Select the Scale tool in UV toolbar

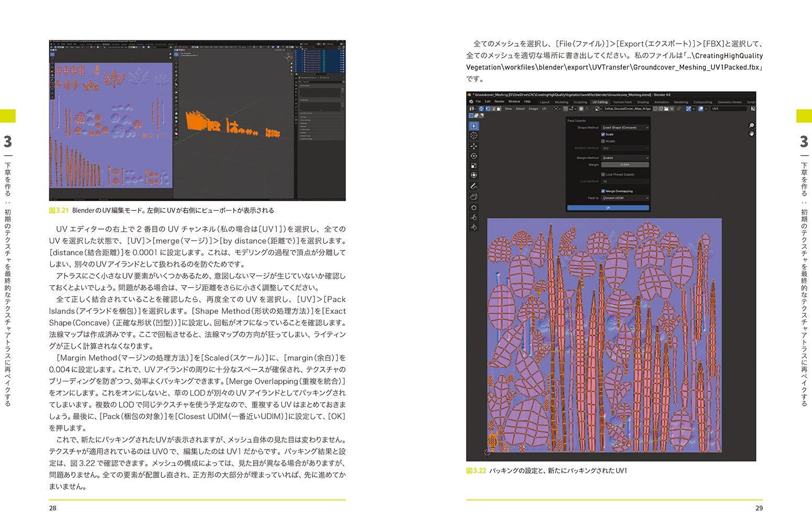coord(474,166)
